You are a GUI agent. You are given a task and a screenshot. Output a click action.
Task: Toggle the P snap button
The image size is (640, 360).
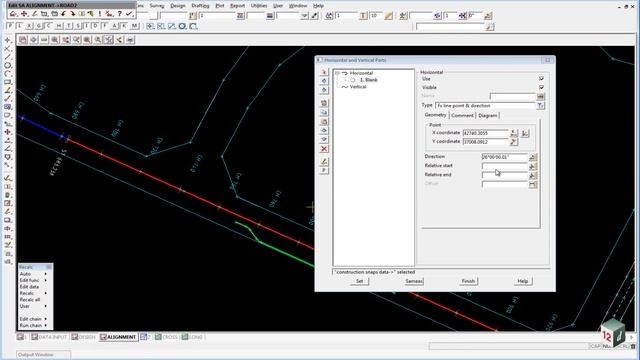pyautogui.click(x=10, y=26)
